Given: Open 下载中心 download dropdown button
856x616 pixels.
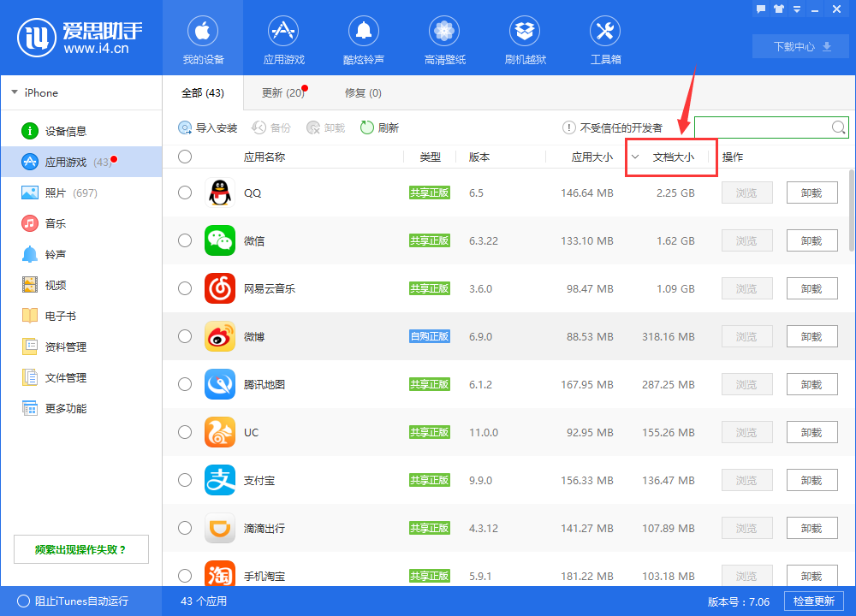Looking at the screenshot, I should tap(802, 46).
